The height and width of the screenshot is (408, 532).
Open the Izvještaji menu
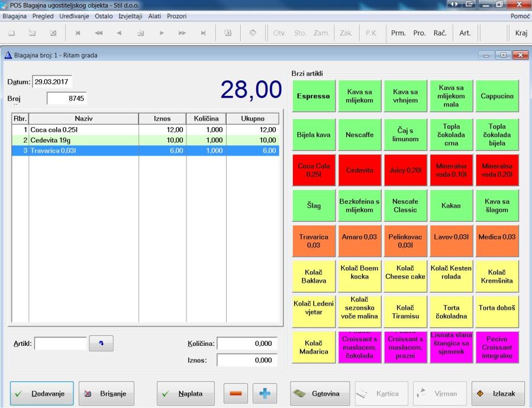(130, 16)
